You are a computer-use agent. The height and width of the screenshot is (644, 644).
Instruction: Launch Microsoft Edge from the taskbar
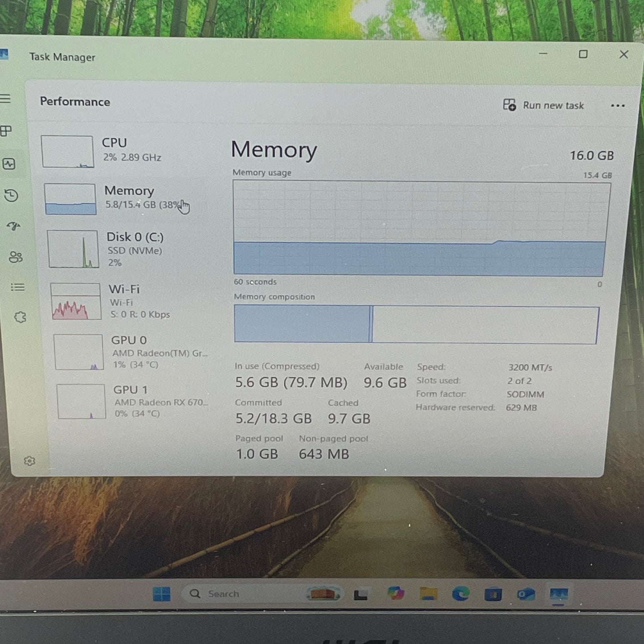click(x=460, y=594)
